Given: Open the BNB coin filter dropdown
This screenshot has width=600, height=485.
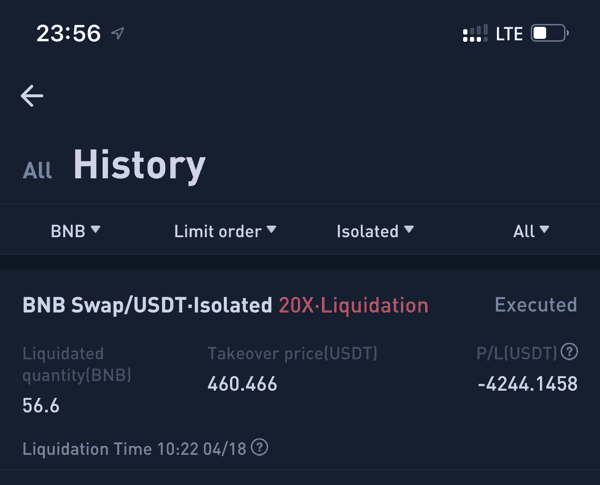Looking at the screenshot, I should [75, 231].
